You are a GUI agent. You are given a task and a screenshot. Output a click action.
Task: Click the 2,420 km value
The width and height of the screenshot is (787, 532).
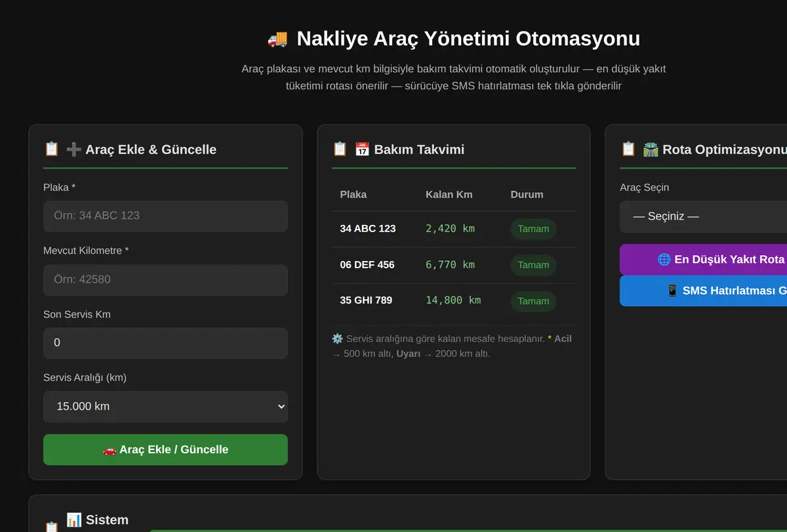point(450,229)
